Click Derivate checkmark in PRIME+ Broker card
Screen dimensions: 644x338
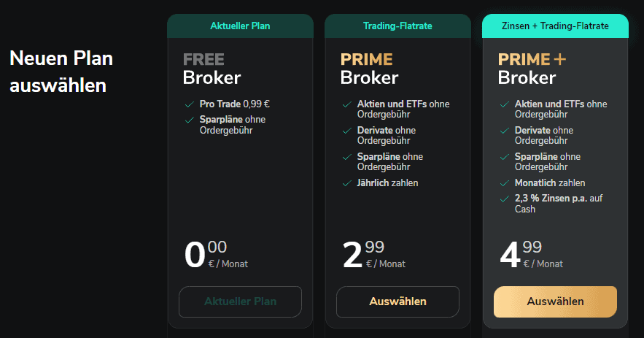tap(504, 131)
